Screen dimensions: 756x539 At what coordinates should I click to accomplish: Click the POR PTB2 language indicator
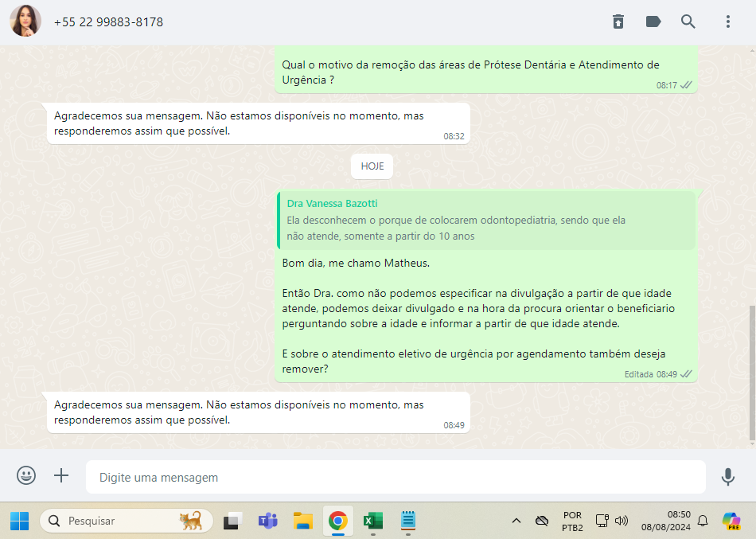[x=572, y=521]
